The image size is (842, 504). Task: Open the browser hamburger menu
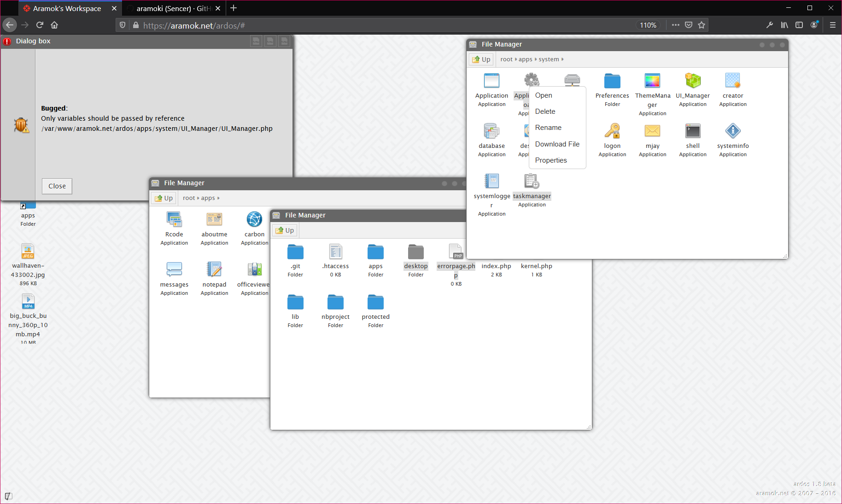pos(832,25)
